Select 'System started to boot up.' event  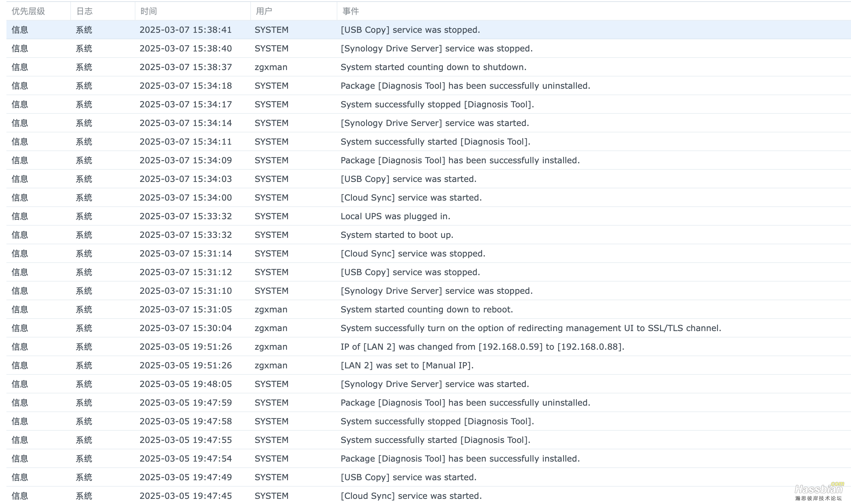[x=397, y=235]
